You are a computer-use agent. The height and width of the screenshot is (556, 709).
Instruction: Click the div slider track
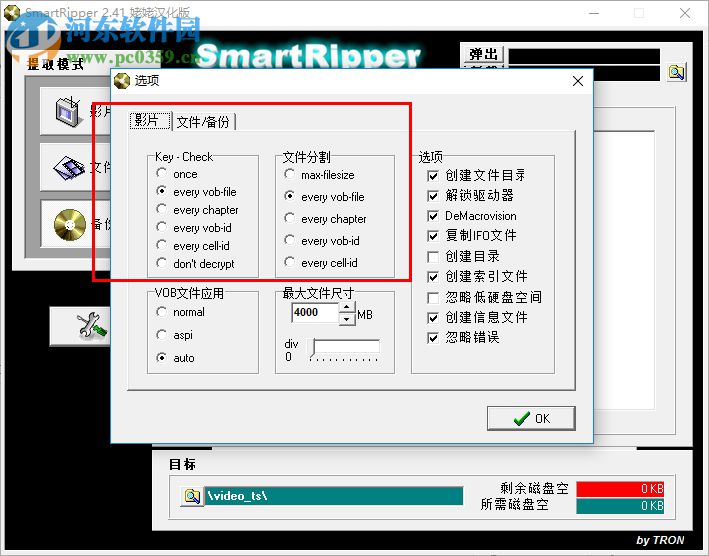[346, 347]
